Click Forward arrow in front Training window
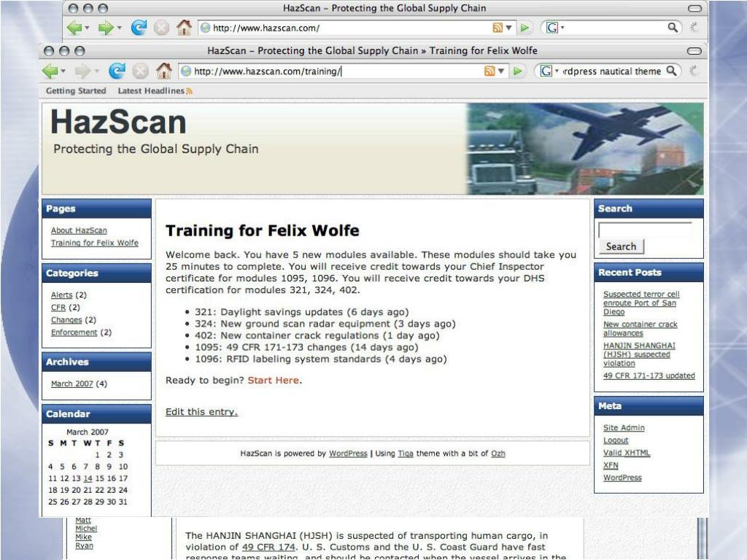The image size is (747, 560). 82,71
